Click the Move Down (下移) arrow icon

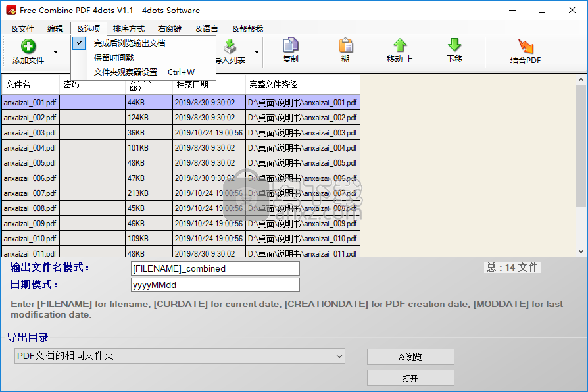coord(454,45)
